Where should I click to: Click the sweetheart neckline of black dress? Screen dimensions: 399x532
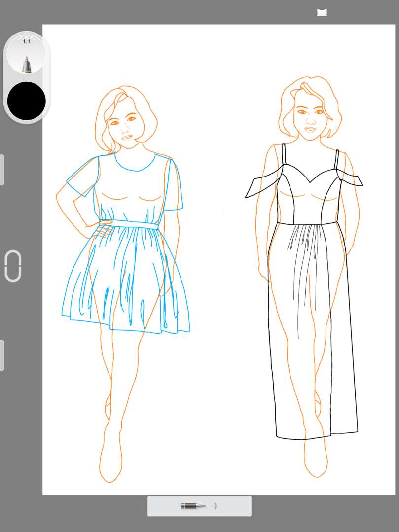point(309,176)
